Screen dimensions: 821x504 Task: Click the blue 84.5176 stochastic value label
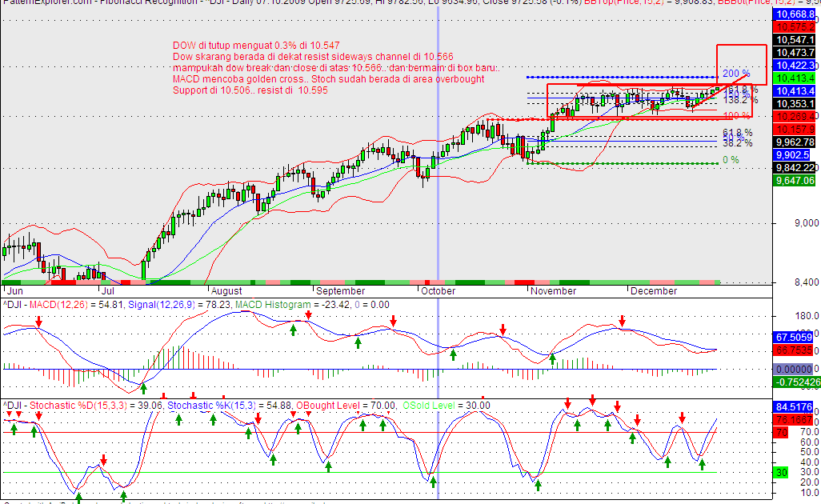(793, 407)
